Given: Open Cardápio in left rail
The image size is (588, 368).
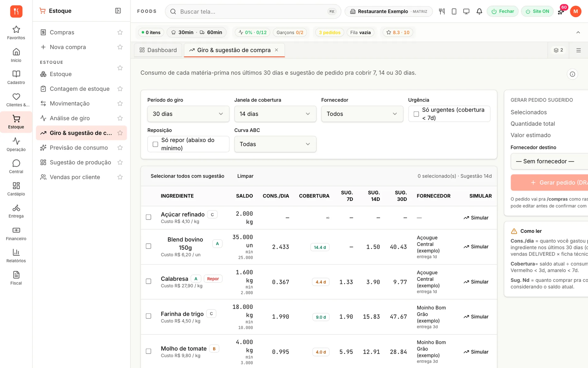Looking at the screenshot, I should coord(16,189).
